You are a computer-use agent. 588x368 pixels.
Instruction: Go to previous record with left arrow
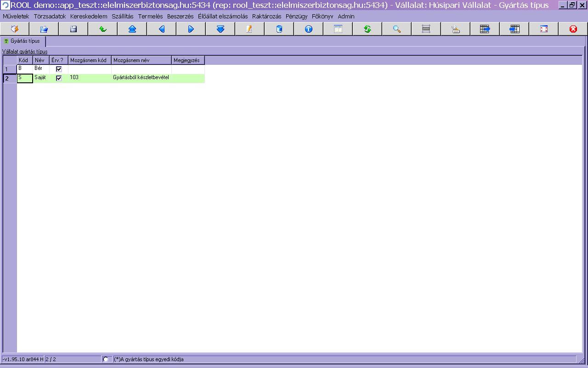point(162,29)
